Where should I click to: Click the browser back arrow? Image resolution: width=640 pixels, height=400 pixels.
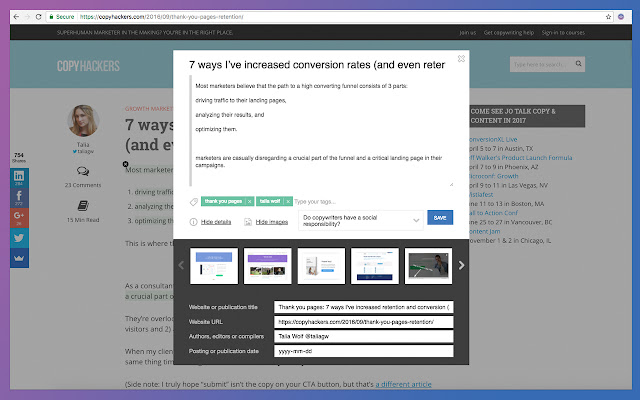[x=16, y=17]
